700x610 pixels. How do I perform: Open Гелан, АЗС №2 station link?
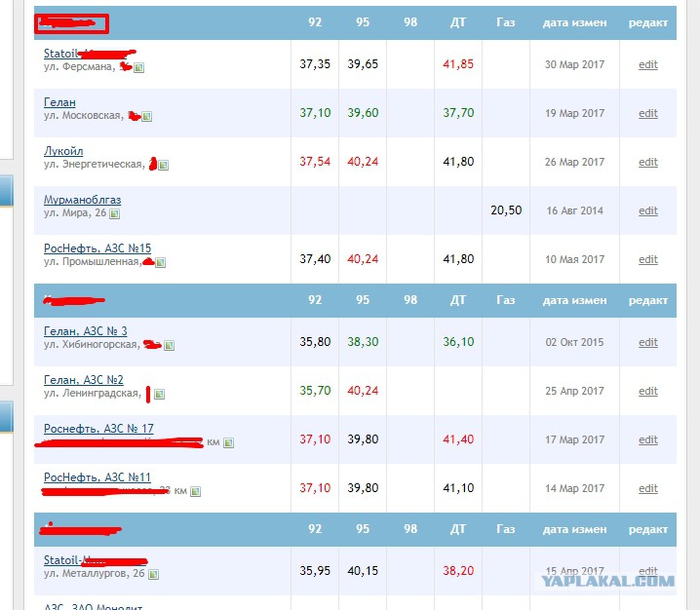pyautogui.click(x=84, y=380)
